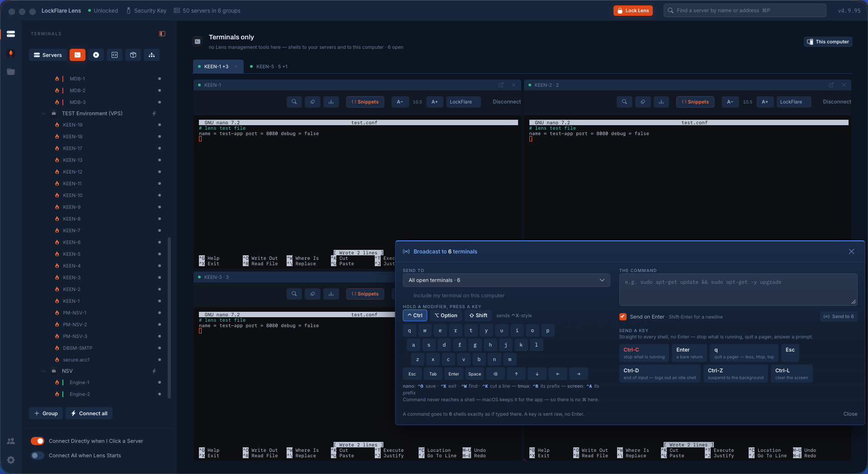This screenshot has width=868, height=474.
Task: Hold the Ctrl modifier key
Action: click(x=415, y=315)
